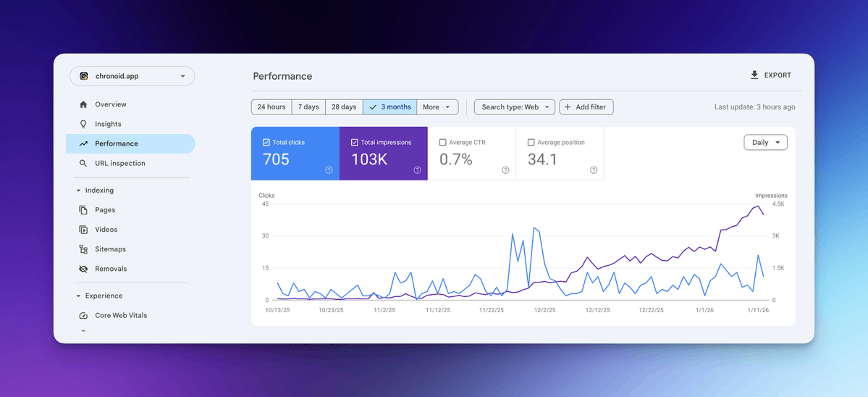
Task: Click the purple Total impressions card
Action: click(x=383, y=154)
